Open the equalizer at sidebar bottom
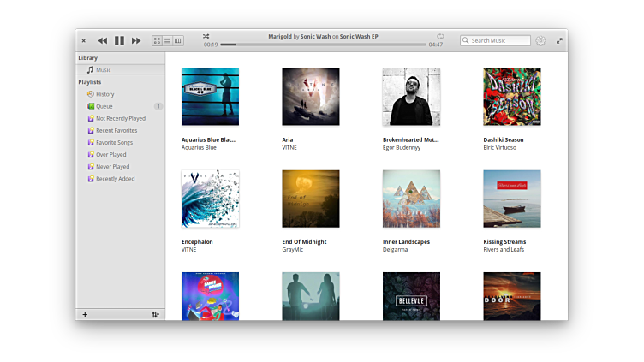The height and width of the screenshot is (362, 644). coord(155,314)
